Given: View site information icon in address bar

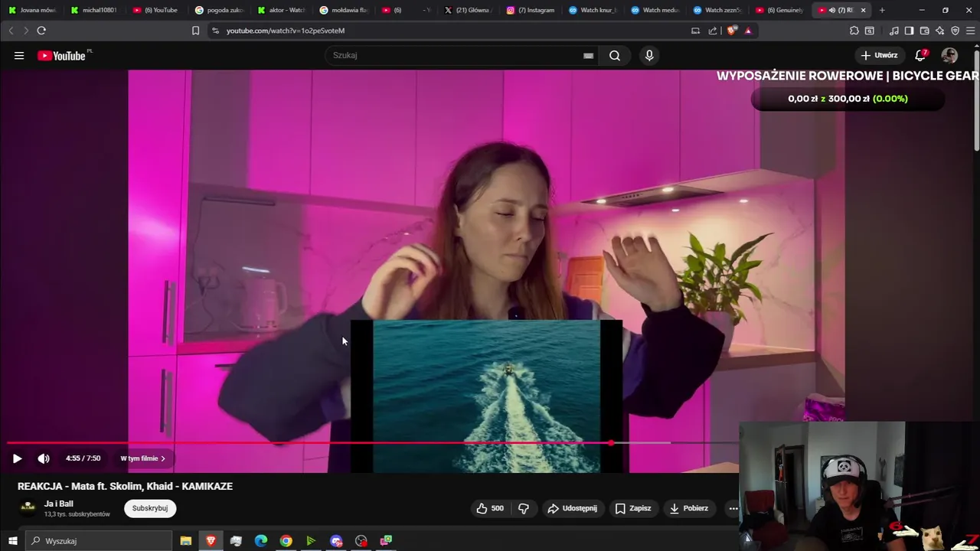Looking at the screenshot, I should [x=215, y=31].
